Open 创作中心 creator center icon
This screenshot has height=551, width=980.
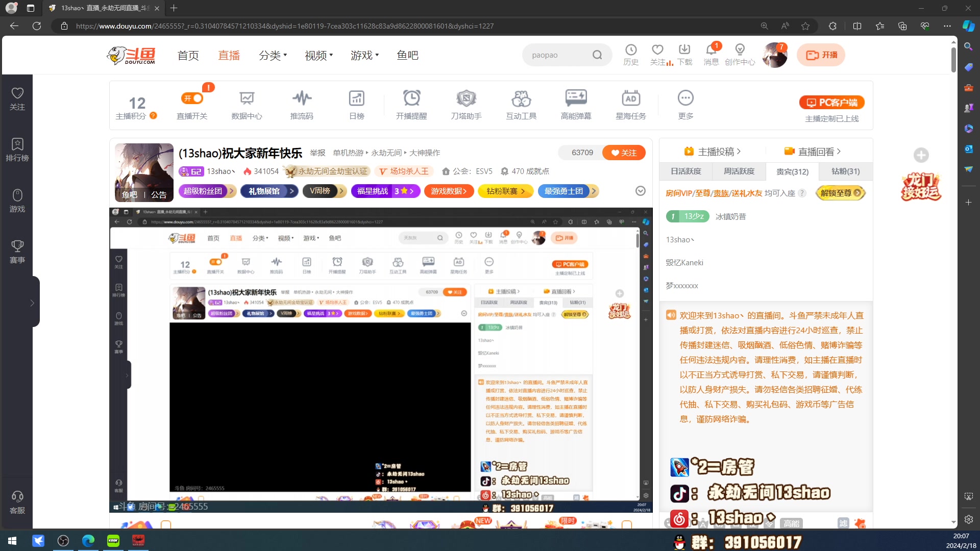click(740, 55)
